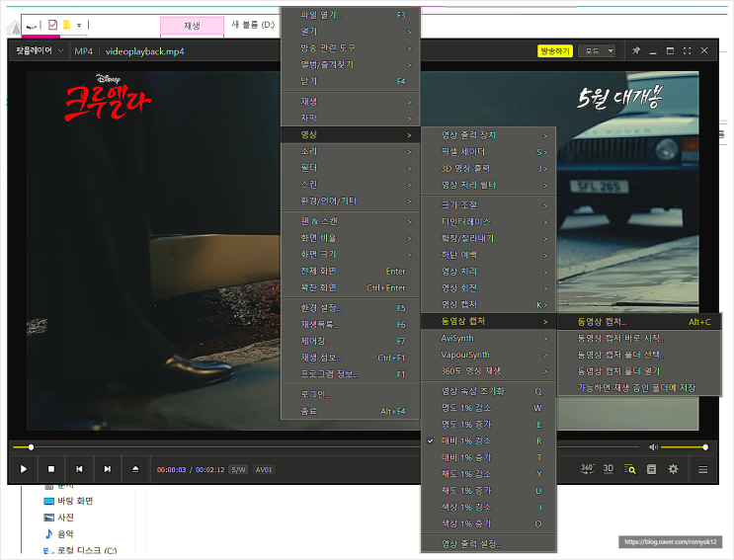Open 360도 영상 재생 submenu

488,371
